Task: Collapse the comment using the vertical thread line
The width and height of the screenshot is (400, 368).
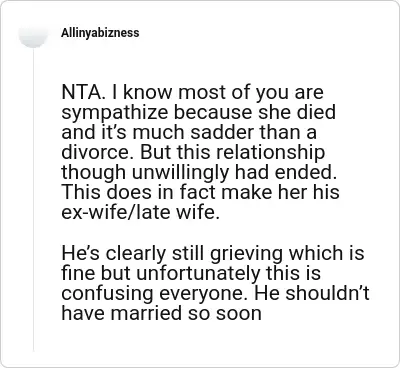Action: (33, 200)
